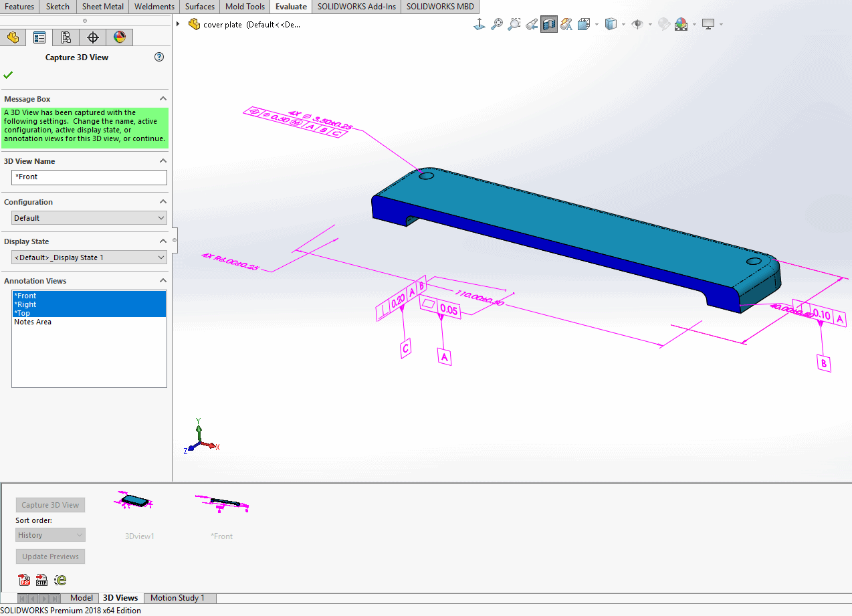This screenshot has height=616, width=852.
Task: Click the Hide/Show Items eye icon
Action: (x=637, y=25)
